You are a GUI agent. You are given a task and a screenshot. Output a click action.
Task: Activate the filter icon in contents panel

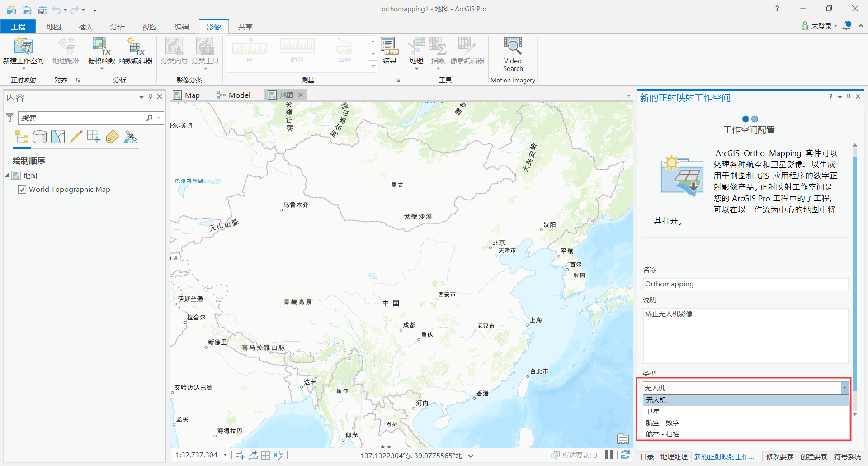tap(9, 118)
